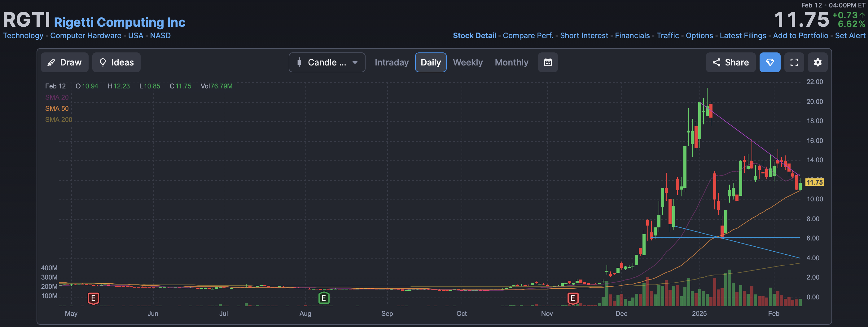Viewport: 868px width, 327px height.
Task: Click the 11.75 current price tag on axis
Action: 814,182
